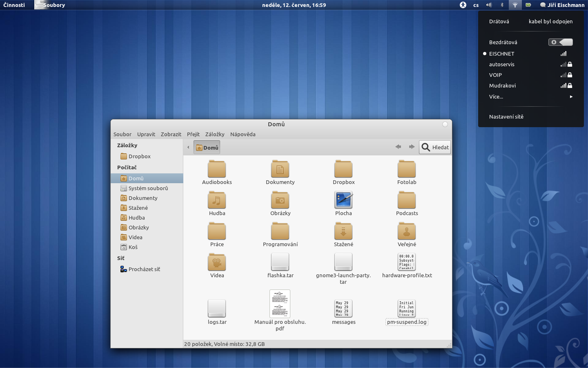
Task: Select the EISCHNET wireless network
Action: point(502,54)
